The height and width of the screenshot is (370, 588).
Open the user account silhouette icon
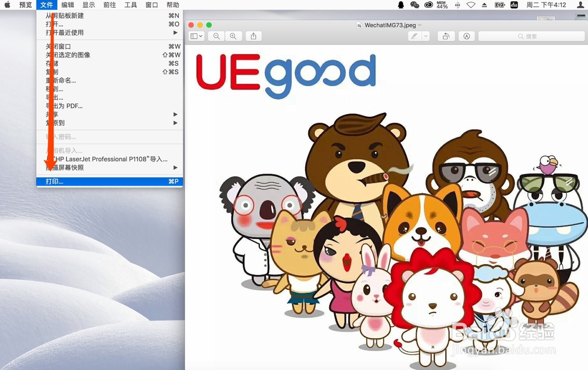click(580, 5)
